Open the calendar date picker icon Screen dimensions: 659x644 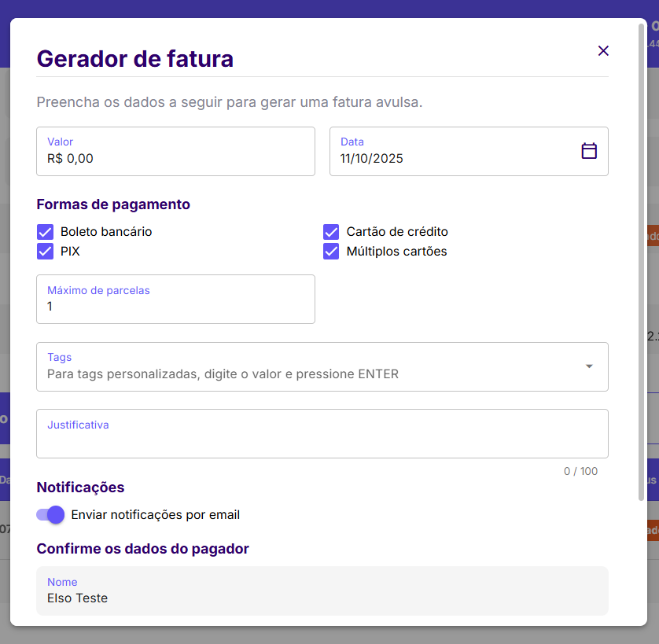[589, 151]
